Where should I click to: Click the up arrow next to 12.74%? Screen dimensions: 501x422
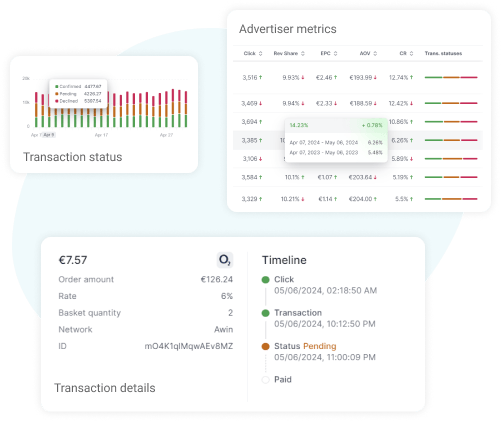tap(411, 77)
